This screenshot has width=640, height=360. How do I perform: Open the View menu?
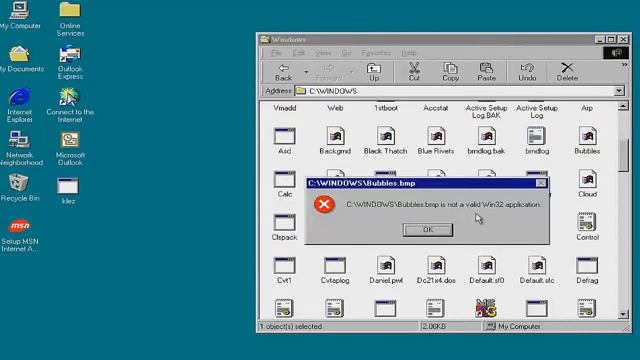323,53
